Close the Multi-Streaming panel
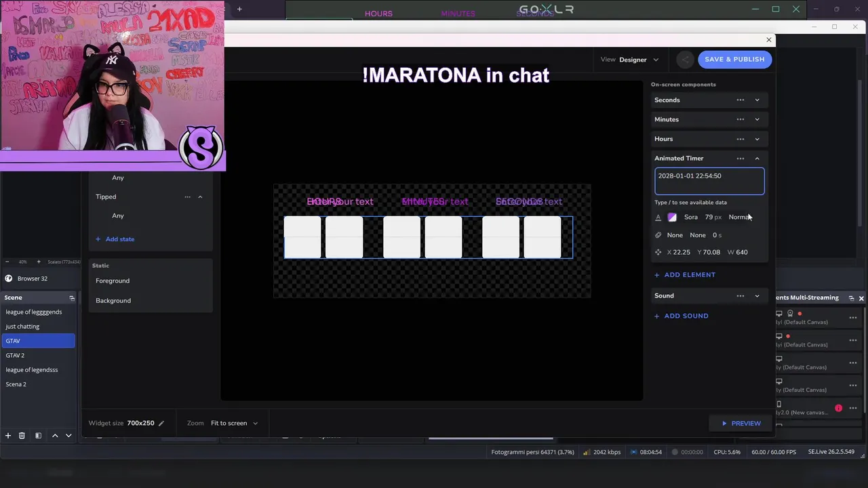 861,298
